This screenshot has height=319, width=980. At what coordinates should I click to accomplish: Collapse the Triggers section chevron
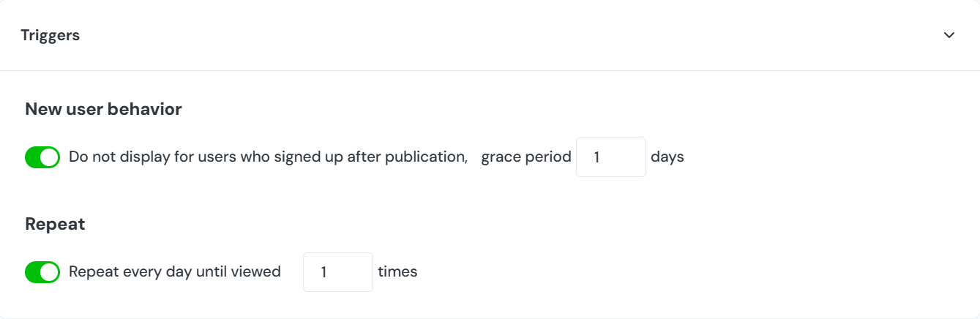pyautogui.click(x=949, y=35)
